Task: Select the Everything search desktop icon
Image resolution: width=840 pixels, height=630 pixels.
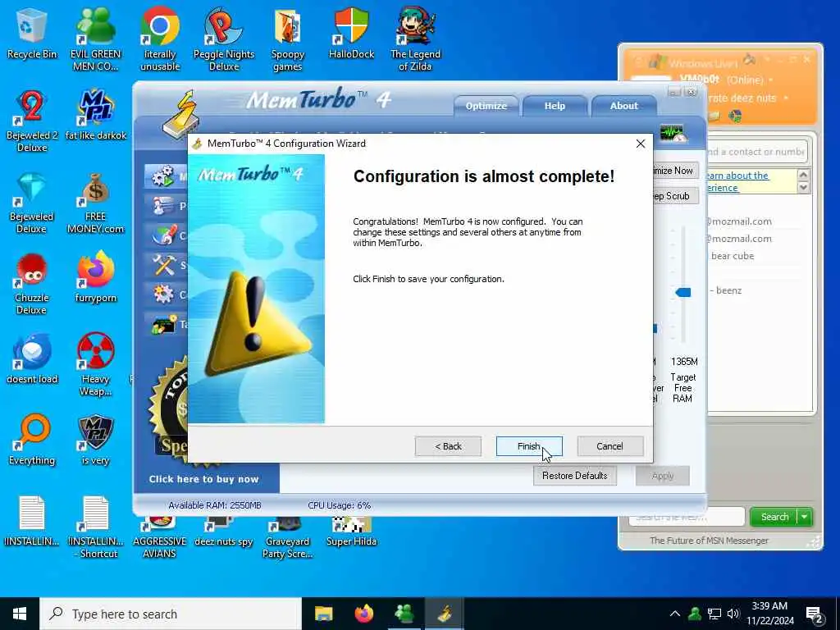Action: point(32,441)
